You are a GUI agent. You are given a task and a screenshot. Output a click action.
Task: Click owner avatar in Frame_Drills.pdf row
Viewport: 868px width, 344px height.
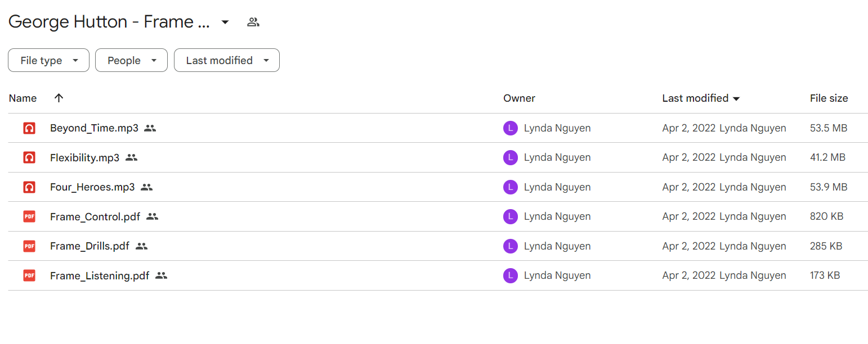point(510,246)
